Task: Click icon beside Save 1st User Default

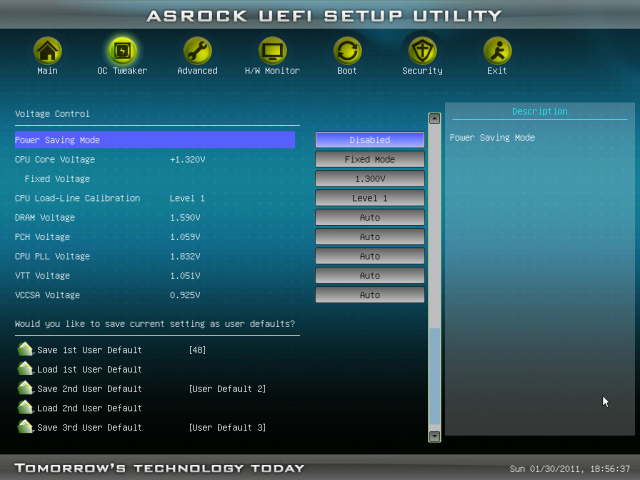Action: pos(25,349)
